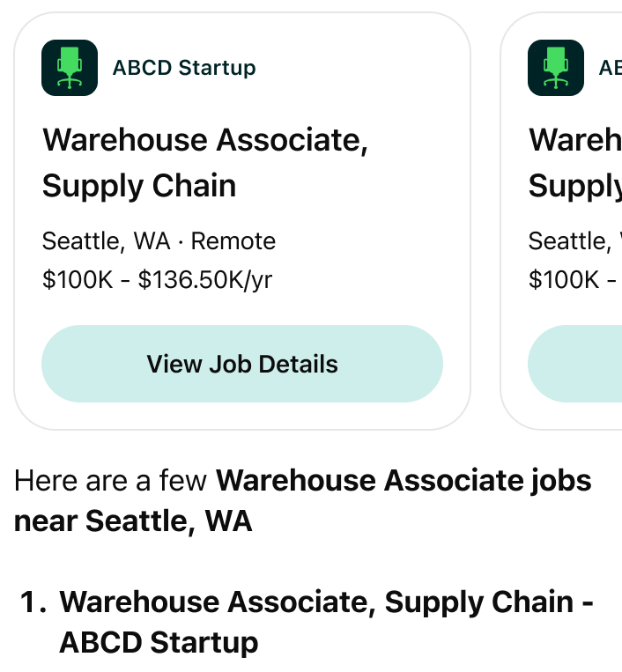Click the "Here are a few" intro text

point(111,481)
